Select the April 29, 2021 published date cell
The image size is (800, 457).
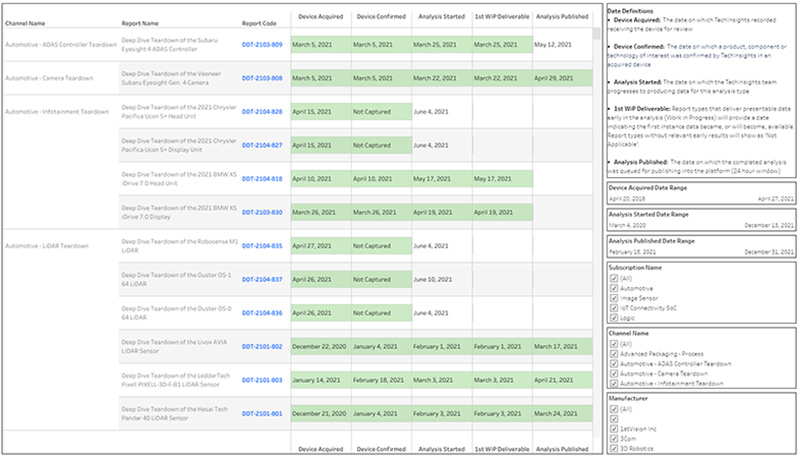point(562,79)
